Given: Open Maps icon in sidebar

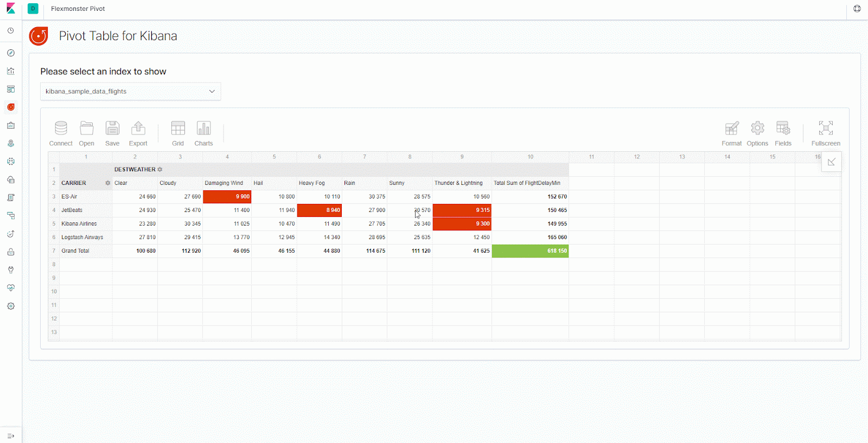Looking at the screenshot, I should (x=11, y=143).
